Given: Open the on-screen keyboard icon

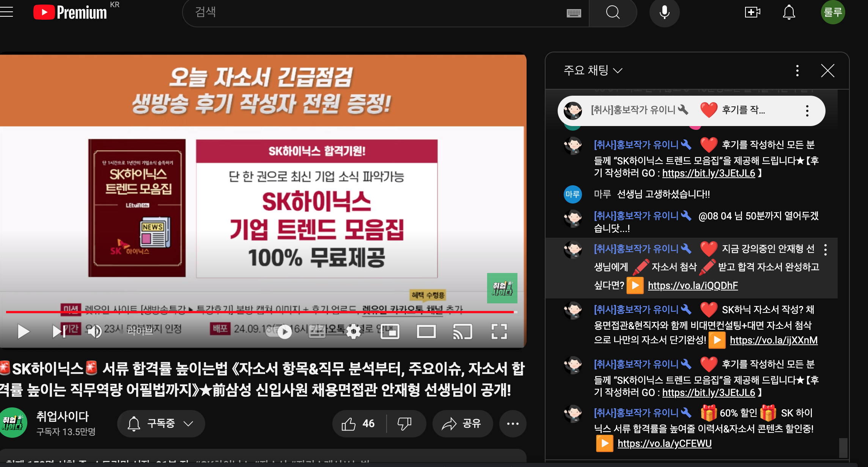Looking at the screenshot, I should [574, 13].
